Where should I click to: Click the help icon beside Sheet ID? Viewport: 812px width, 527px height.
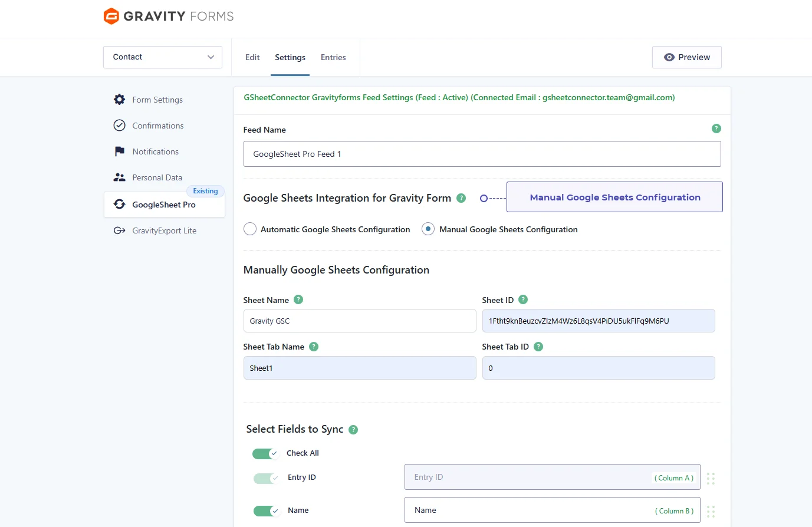pyautogui.click(x=523, y=299)
